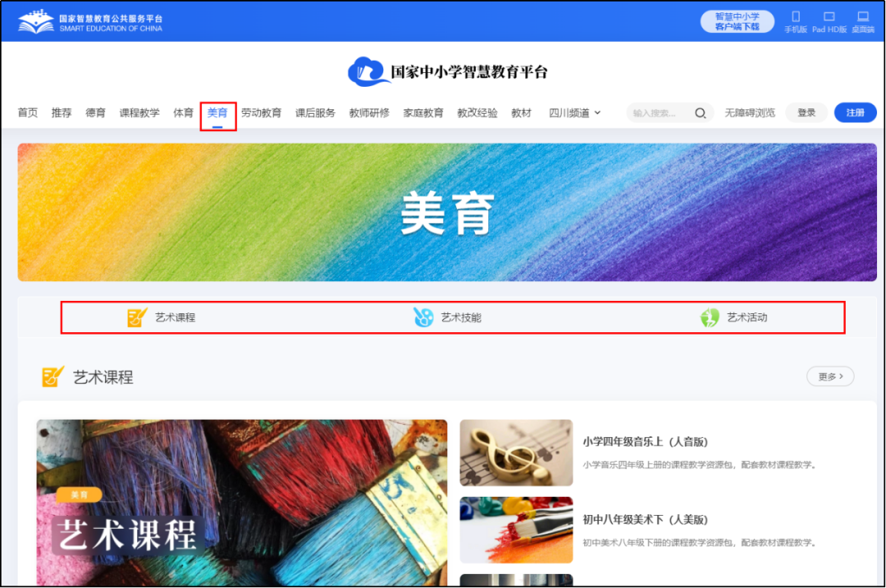This screenshot has width=886, height=588.
Task: Click the 注册 register button
Action: [855, 112]
